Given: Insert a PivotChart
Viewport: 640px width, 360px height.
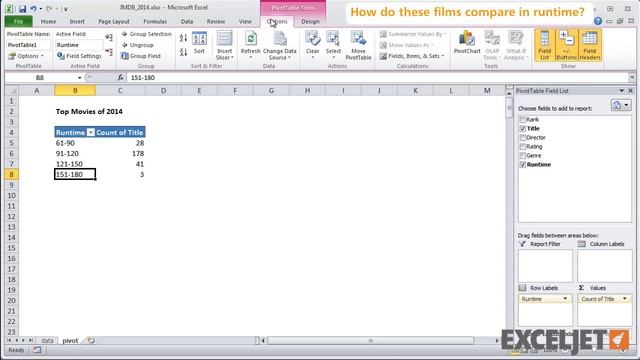Looking at the screenshot, I should pyautogui.click(x=467, y=43).
